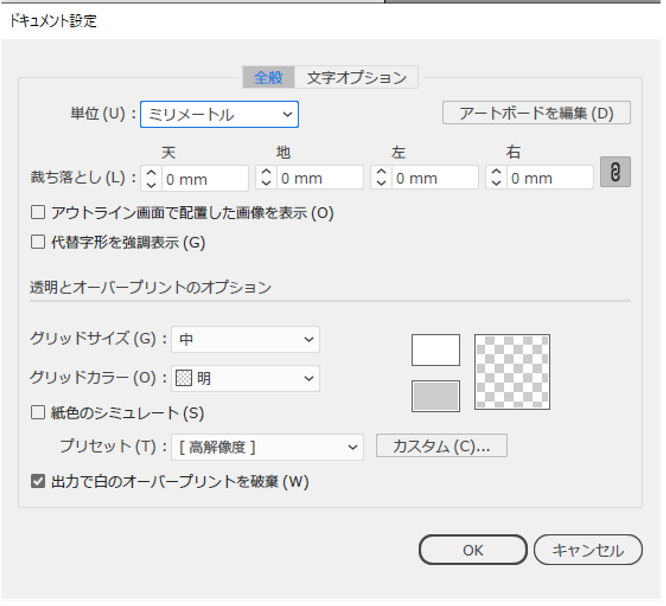This screenshot has height=606, width=666.
Task: Click the 地 bleed value field
Action: tap(320, 178)
